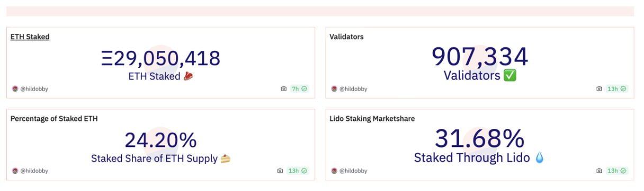The image size is (644, 191).
Task: Click hildobby avatar in Lido Marketshare panel
Action: [x=334, y=171]
